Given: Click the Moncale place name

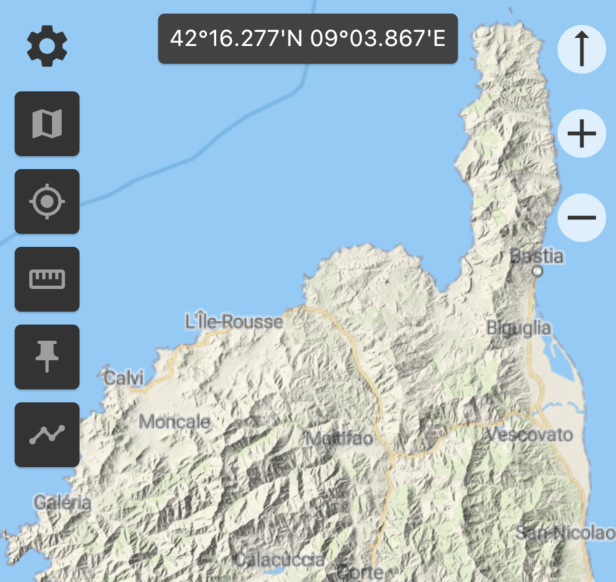Looking at the screenshot, I should pyautogui.click(x=175, y=422).
